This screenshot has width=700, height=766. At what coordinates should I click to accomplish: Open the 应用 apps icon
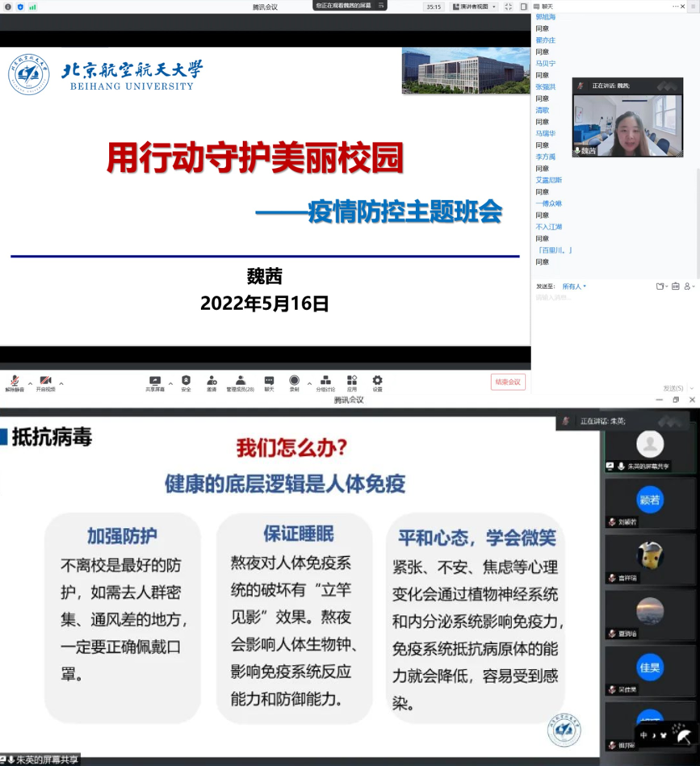[352, 380]
